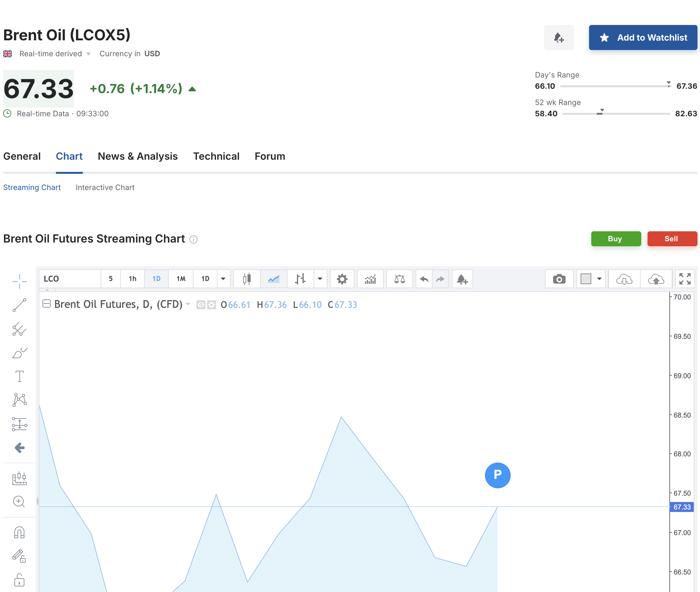This screenshot has height=592, width=700.
Task: Open the Real-time derived dropdown
Action: 88,54
